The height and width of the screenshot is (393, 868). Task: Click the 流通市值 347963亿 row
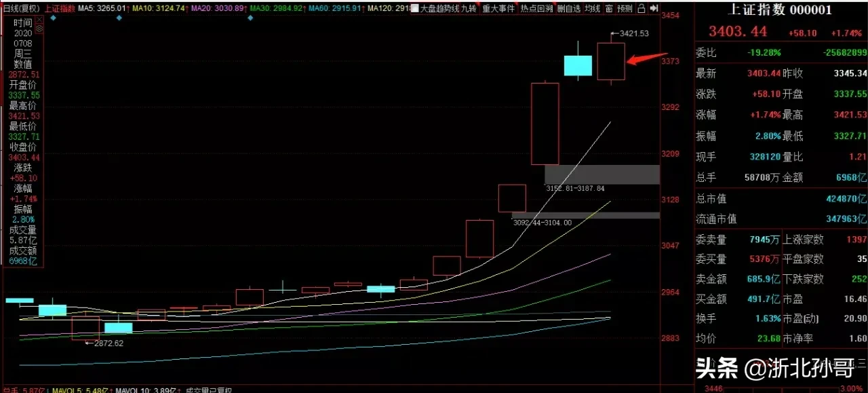tap(781, 219)
